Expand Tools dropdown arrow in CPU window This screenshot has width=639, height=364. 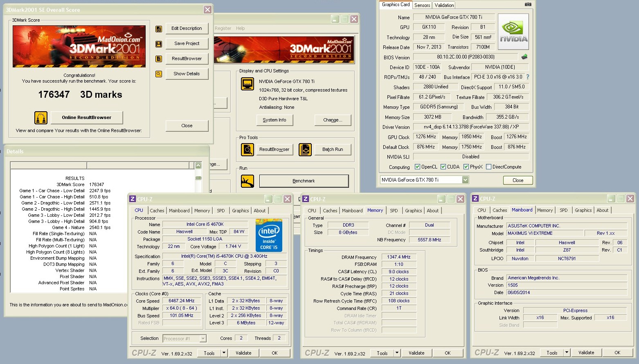click(224, 353)
